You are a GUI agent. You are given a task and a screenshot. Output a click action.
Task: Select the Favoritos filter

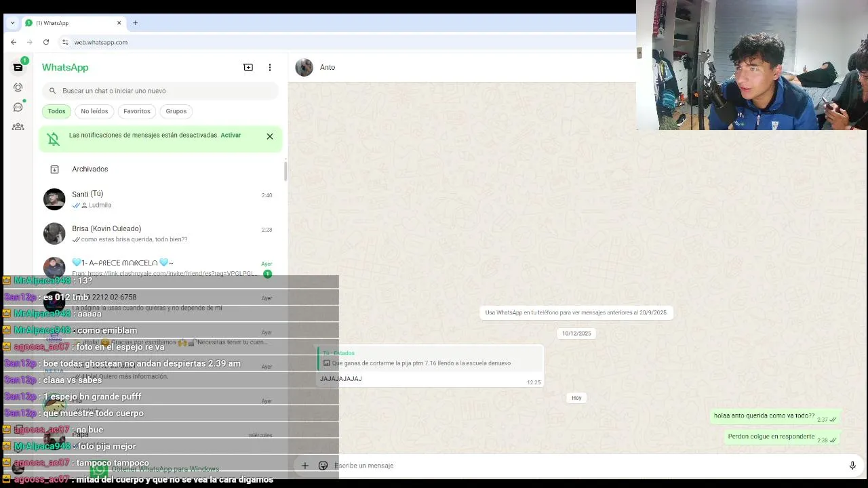[x=137, y=111]
